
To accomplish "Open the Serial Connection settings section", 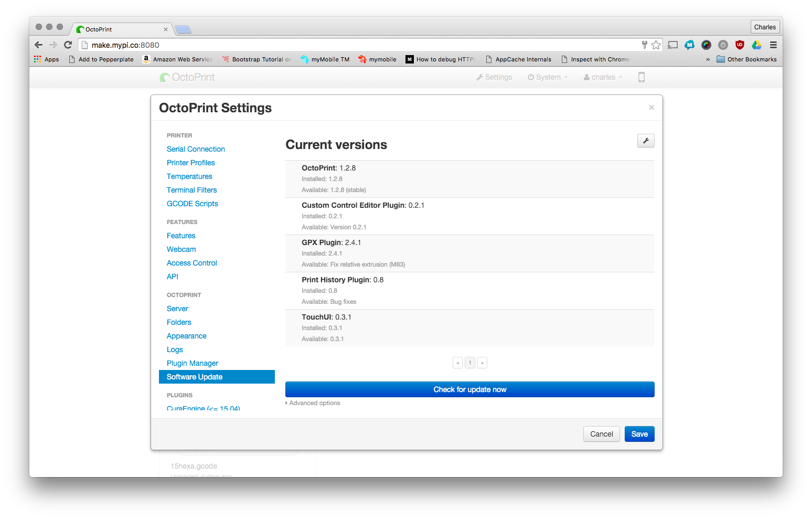I will tap(195, 149).
